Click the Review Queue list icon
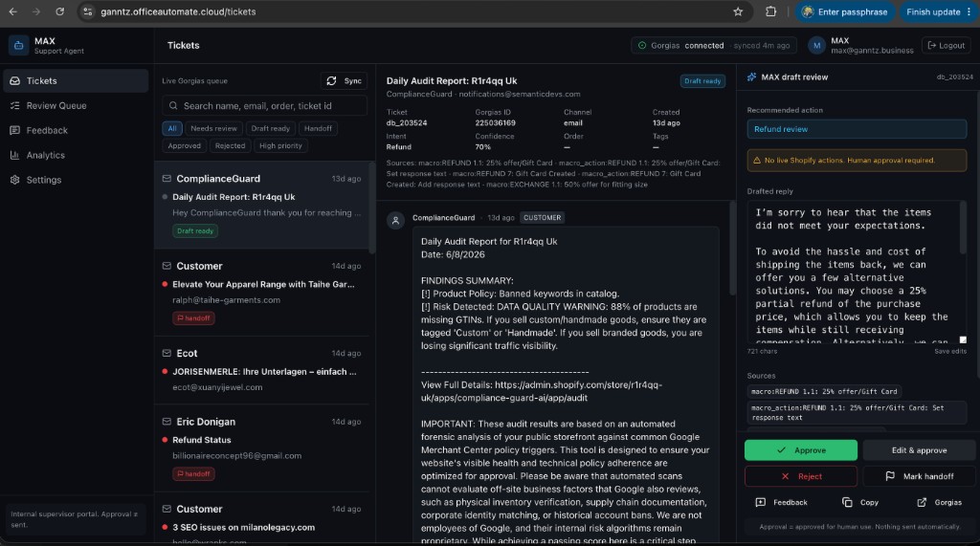The width and height of the screenshot is (980, 546). click(x=15, y=105)
